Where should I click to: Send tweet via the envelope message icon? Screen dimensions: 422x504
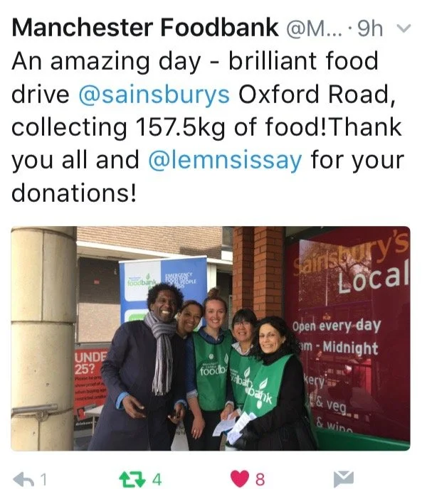(344, 479)
